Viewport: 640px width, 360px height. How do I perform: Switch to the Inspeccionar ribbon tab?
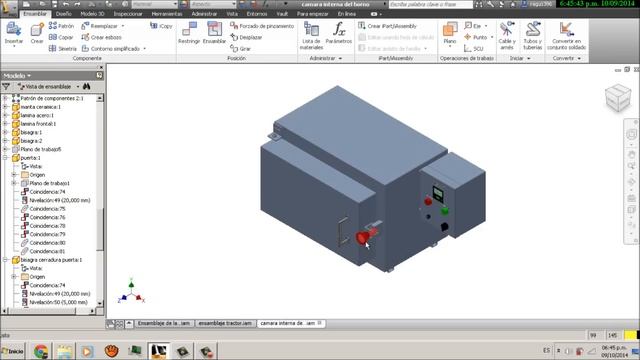(128, 14)
